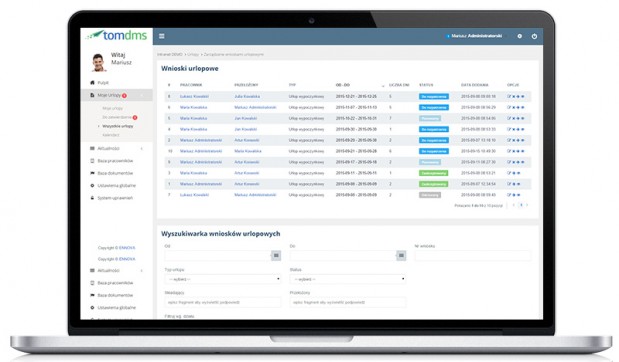619x362 pixels.
Task: Click the Data dodania column header
Action: tap(475, 85)
